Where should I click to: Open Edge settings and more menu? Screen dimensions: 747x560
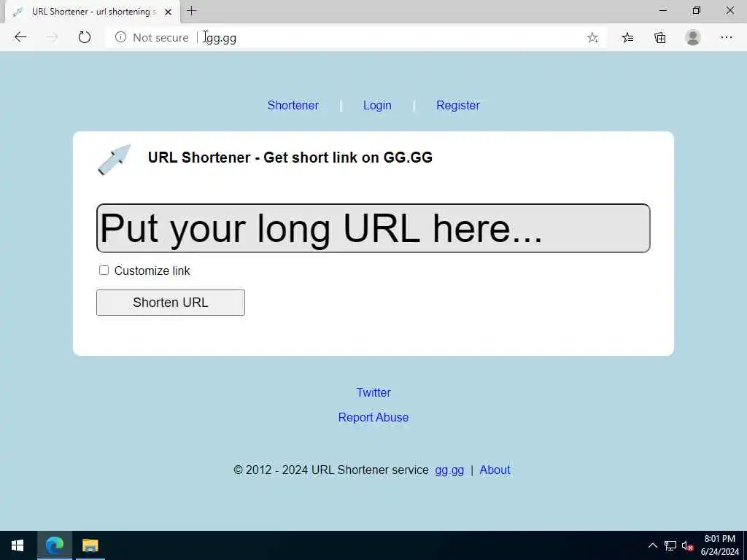(x=726, y=37)
